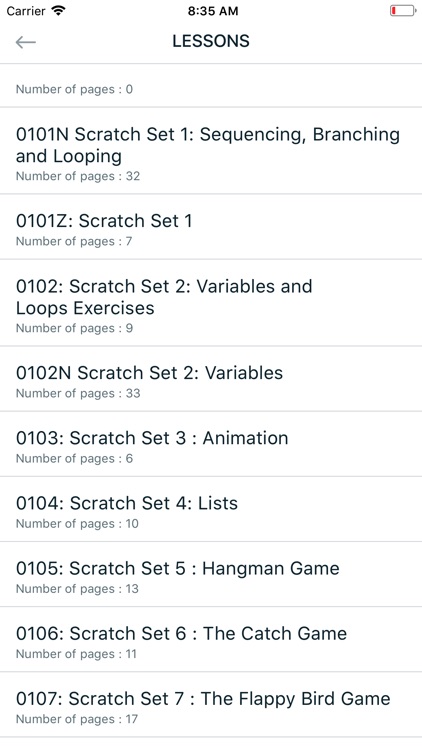Tap the Wi-Fi status icon
Viewport: 422px width, 750px height.
point(58,11)
